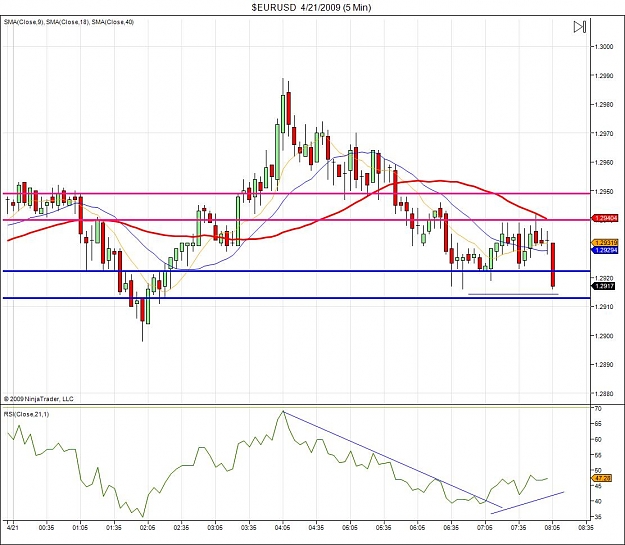
Task: Click the $EURUSD 4/21/2009 (5 Min) chart title
Action: (x=311, y=7)
